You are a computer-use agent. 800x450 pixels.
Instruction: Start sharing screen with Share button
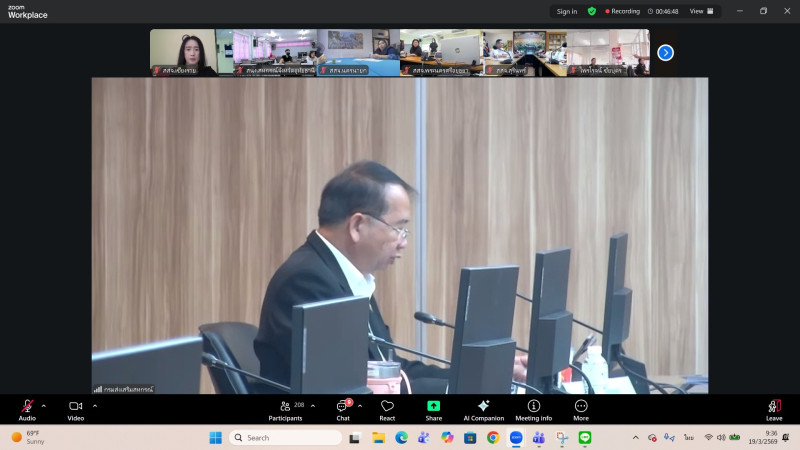(433, 408)
